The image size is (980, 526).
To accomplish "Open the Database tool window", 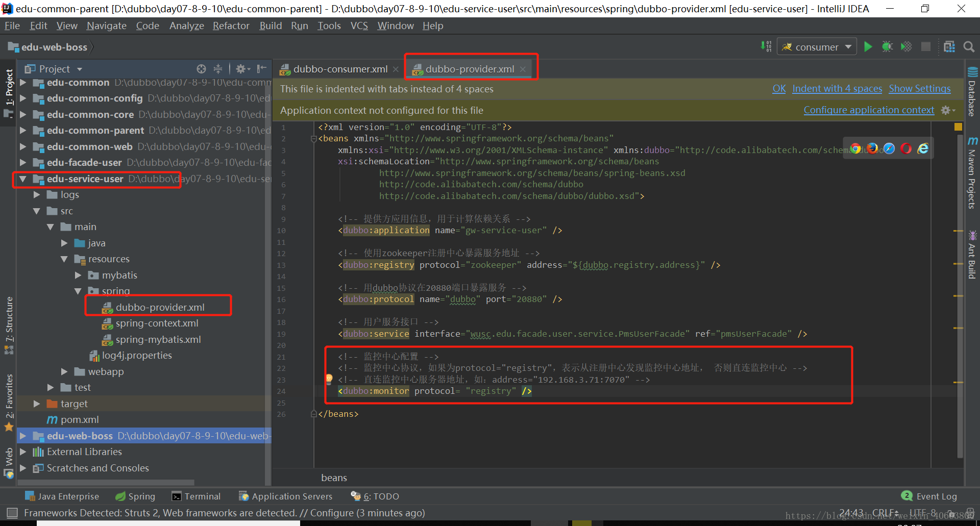I will (972, 92).
